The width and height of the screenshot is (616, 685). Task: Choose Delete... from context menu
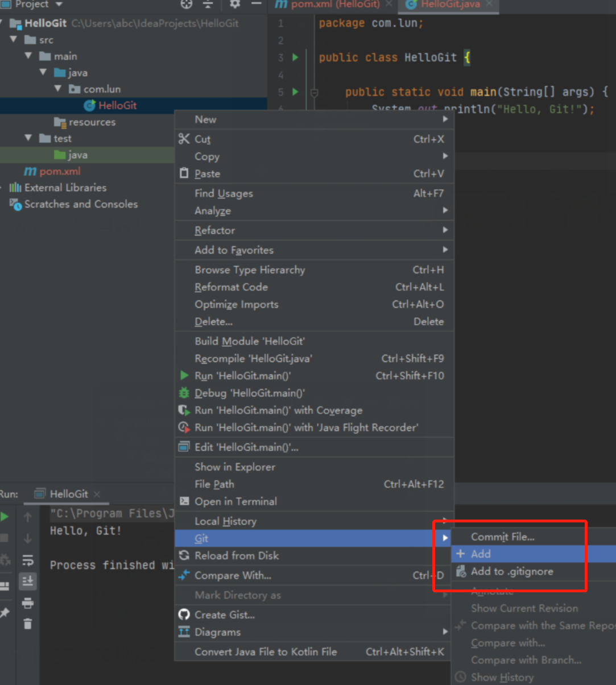point(314,321)
